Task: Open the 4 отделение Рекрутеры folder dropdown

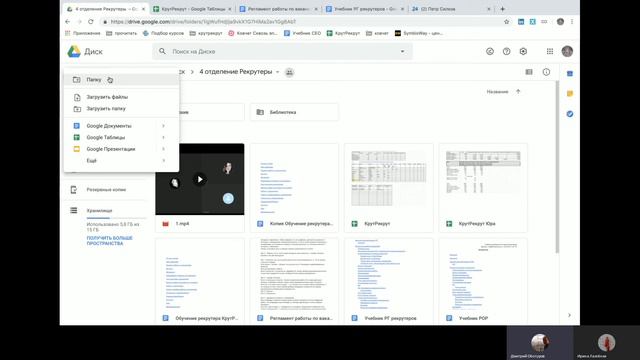Action: (278, 72)
